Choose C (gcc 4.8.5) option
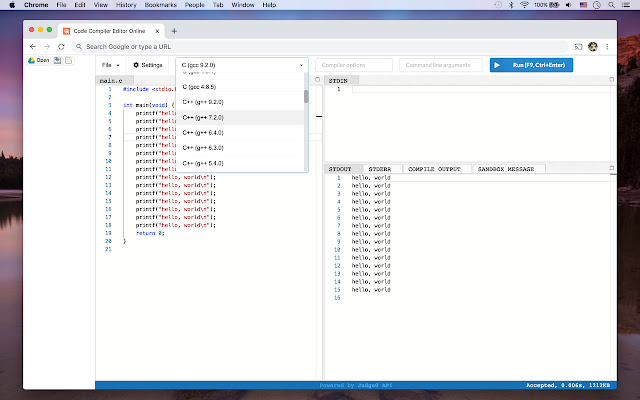 click(x=197, y=87)
